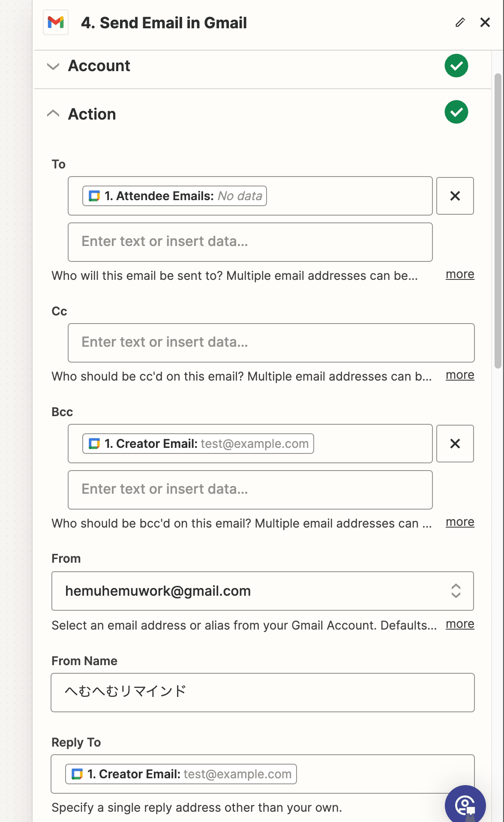Remove the Attendee Emails To entry
Screen dimensions: 504x822
(455, 196)
